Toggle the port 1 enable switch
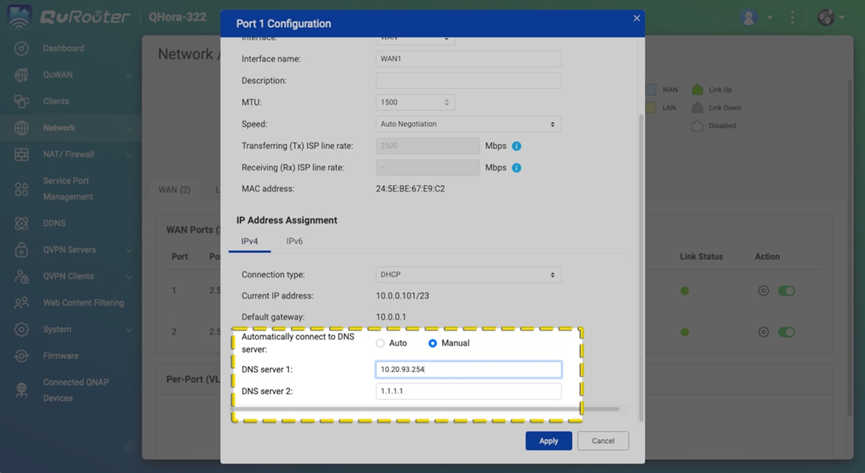Viewport: 865px width, 473px height. click(x=787, y=291)
